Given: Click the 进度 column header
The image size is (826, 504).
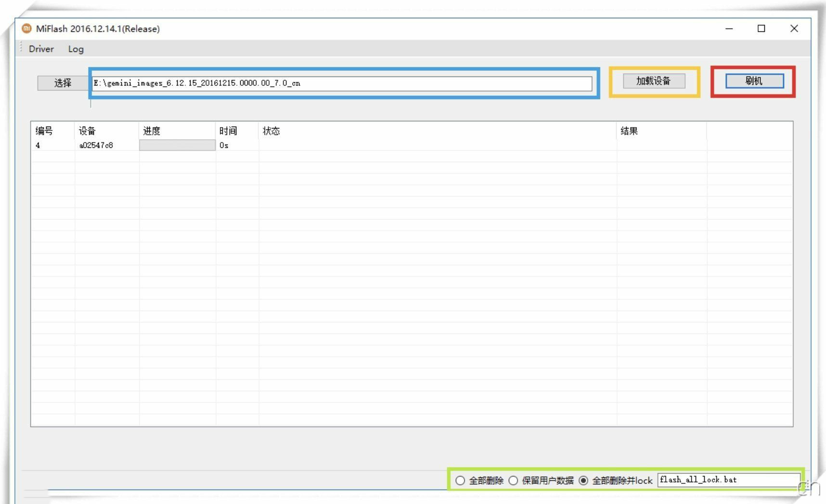Looking at the screenshot, I should click(x=177, y=131).
